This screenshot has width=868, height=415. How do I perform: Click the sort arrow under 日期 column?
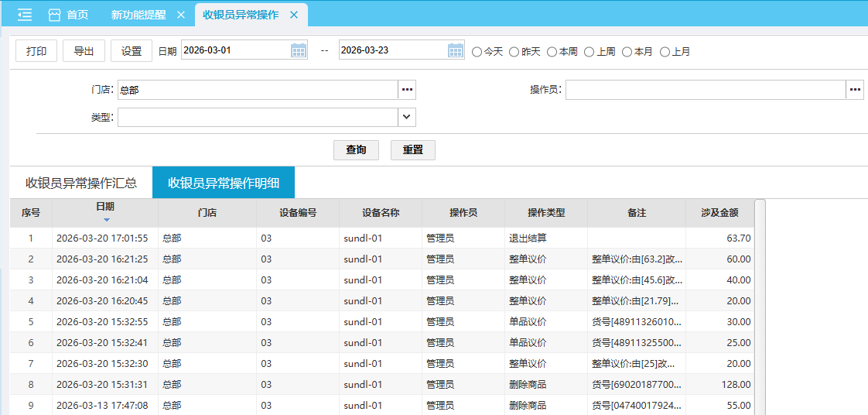pyautogui.click(x=106, y=220)
